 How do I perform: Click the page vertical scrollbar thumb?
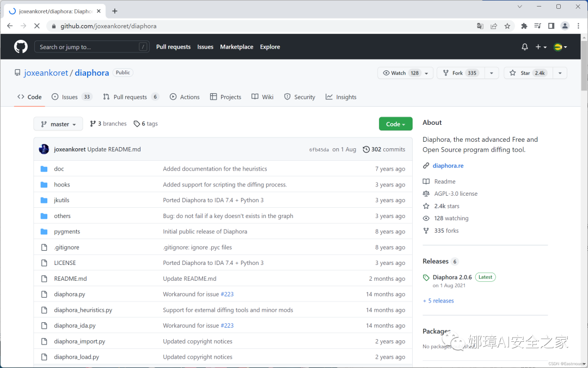pyautogui.click(x=584, y=67)
